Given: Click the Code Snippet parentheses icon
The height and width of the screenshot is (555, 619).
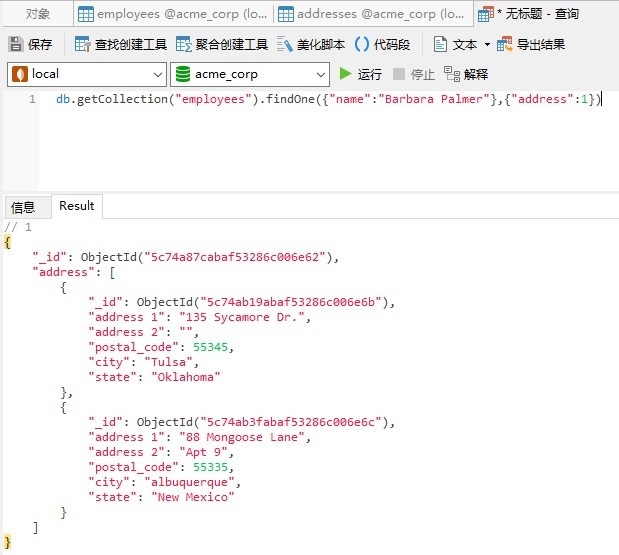Looking at the screenshot, I should coord(362,44).
